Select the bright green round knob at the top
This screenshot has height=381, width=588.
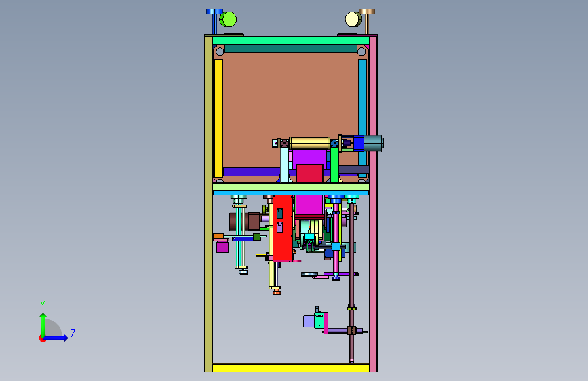229,20
